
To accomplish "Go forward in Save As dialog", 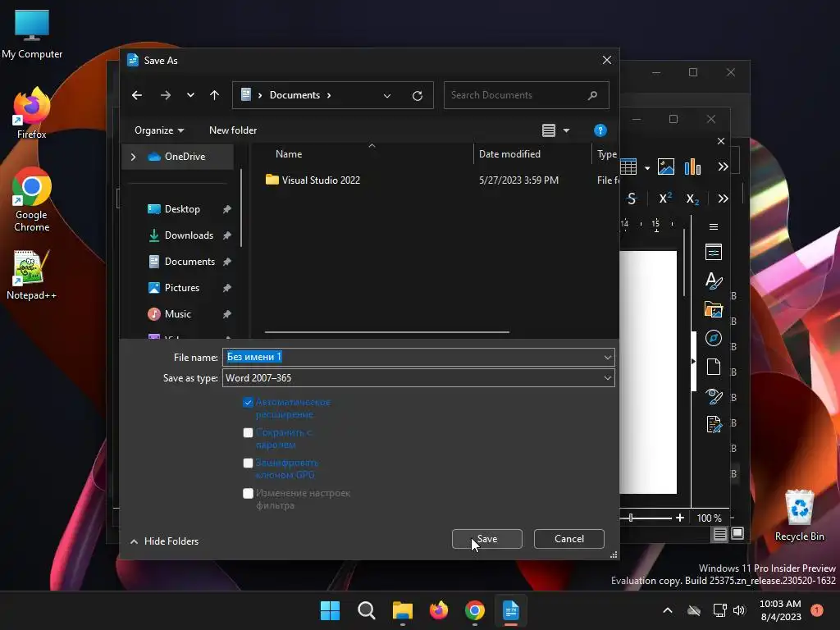I will (x=166, y=95).
